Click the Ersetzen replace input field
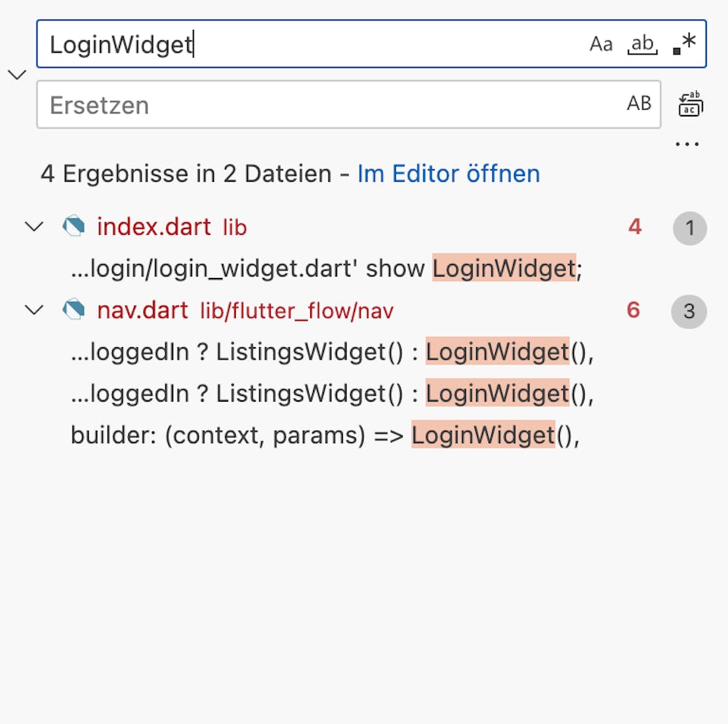The height and width of the screenshot is (724, 728). (x=328, y=105)
